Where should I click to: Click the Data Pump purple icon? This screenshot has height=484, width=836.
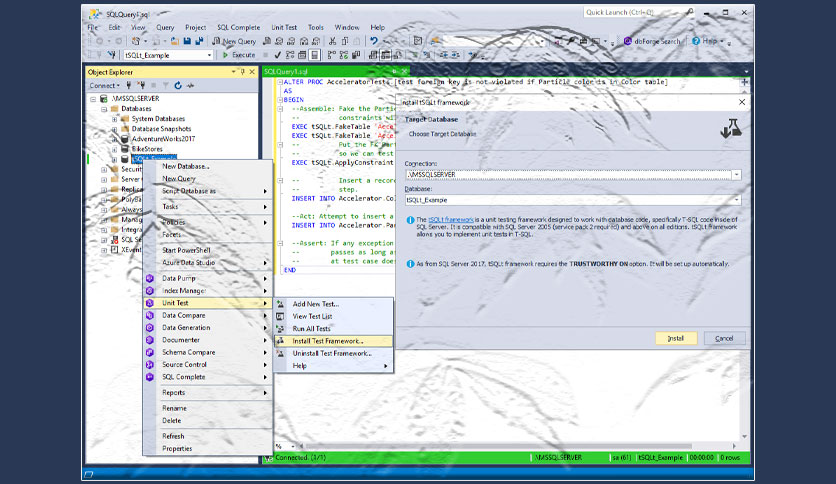(150, 278)
